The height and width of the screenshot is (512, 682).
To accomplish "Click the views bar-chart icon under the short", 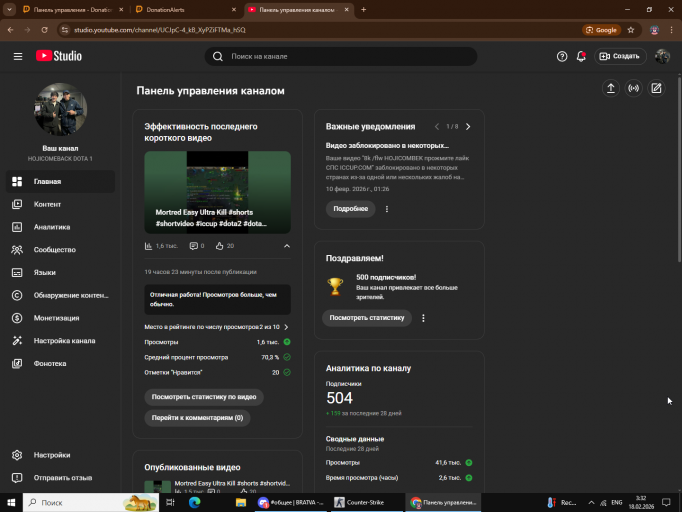I will point(148,246).
